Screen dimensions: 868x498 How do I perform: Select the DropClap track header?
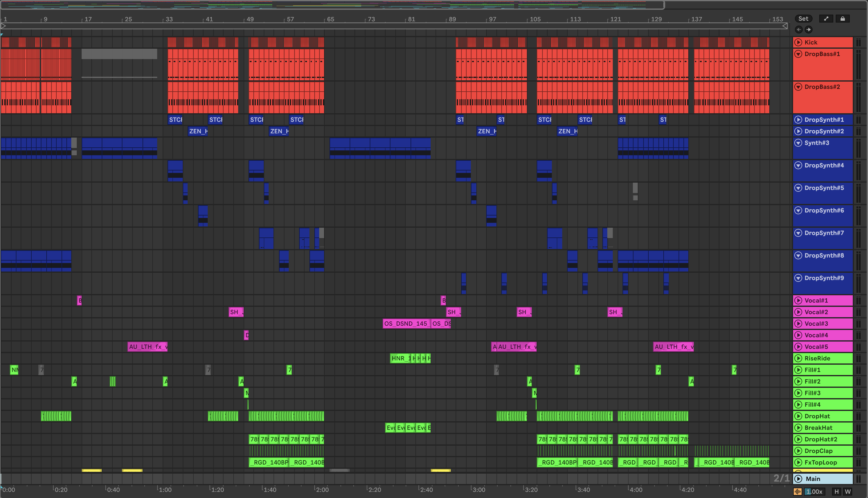pyautogui.click(x=828, y=451)
